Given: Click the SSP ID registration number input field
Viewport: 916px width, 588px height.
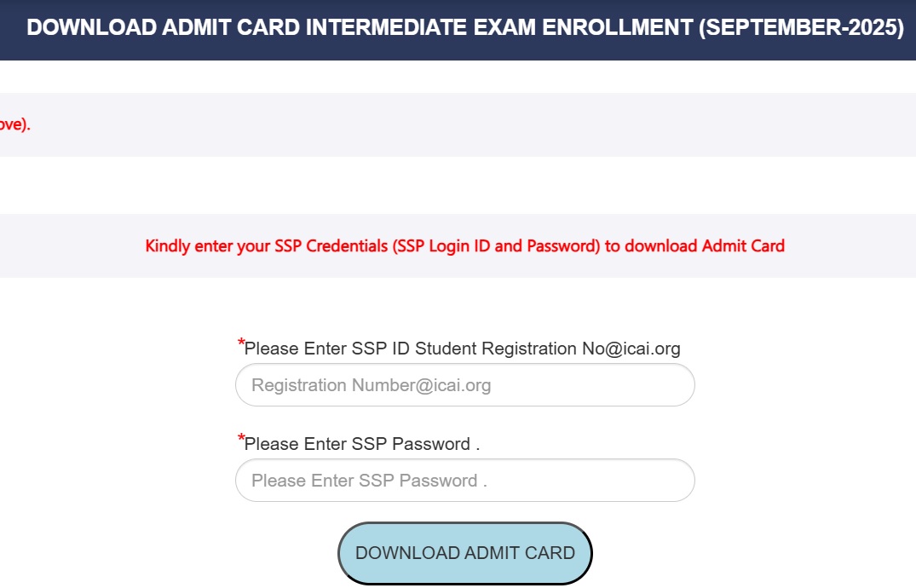Looking at the screenshot, I should (464, 385).
